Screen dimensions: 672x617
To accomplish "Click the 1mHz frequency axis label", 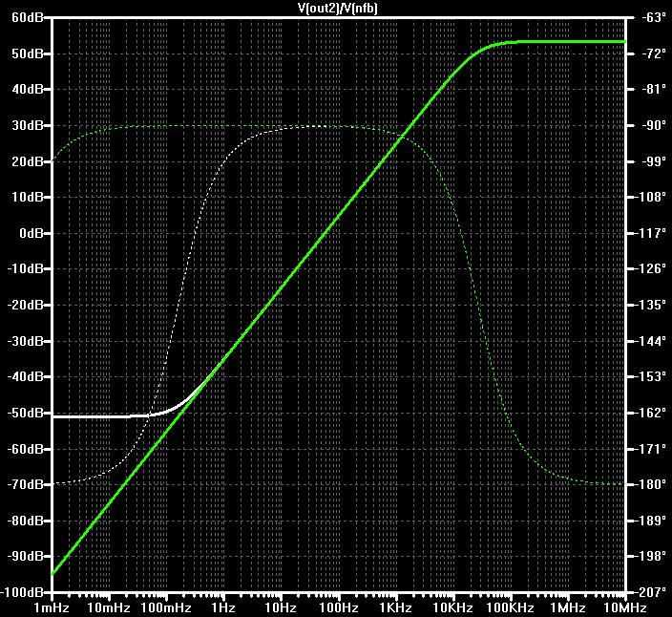I will point(52,607).
